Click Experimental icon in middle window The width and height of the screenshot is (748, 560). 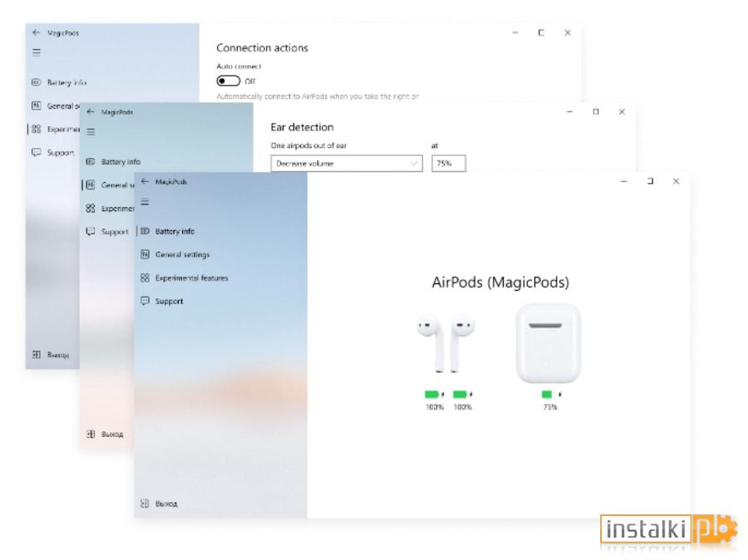(91, 208)
